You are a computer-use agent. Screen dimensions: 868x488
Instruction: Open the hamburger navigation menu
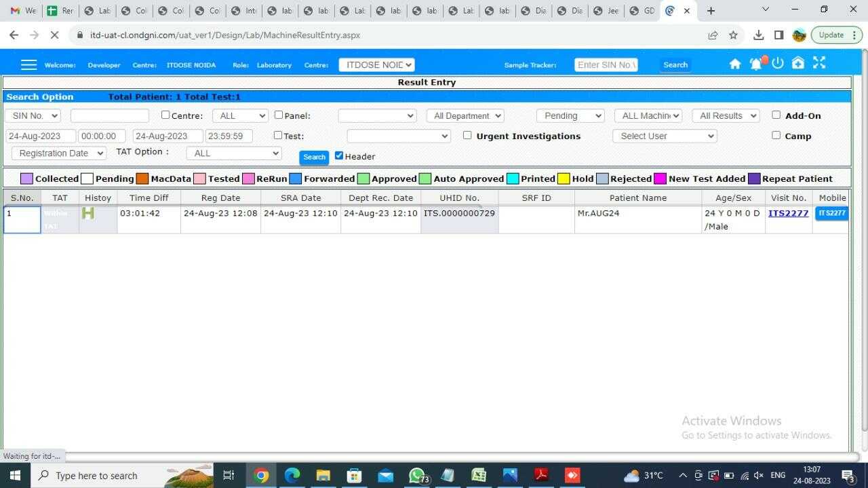(28, 64)
